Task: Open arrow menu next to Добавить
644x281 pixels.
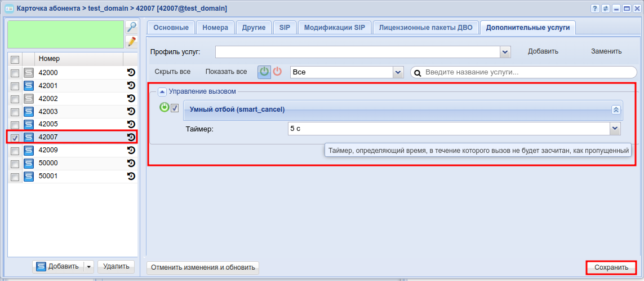Action: click(x=89, y=266)
